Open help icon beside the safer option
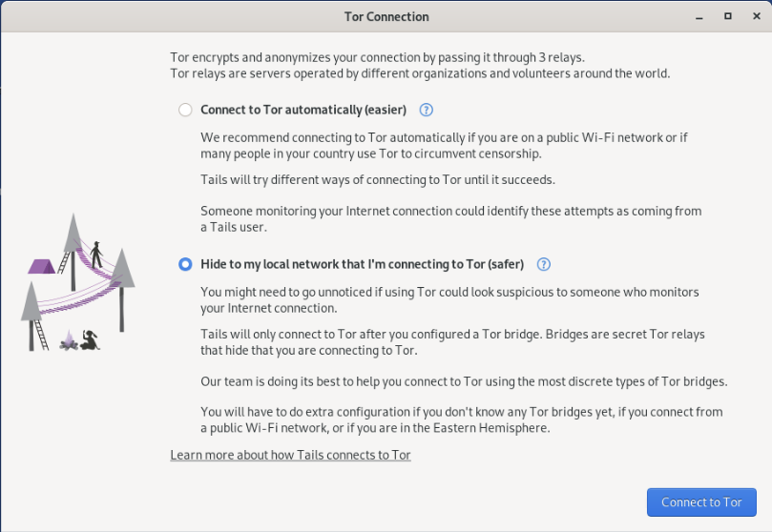 pyautogui.click(x=544, y=264)
